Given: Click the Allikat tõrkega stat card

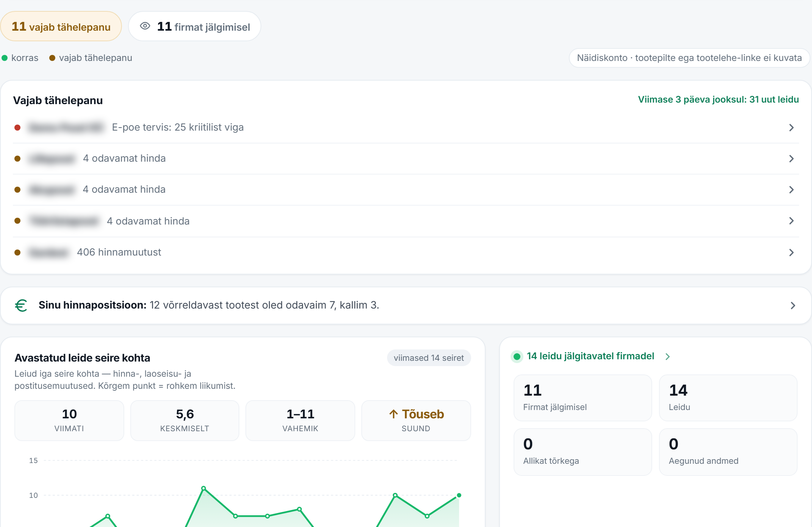Looking at the screenshot, I should pyautogui.click(x=582, y=452).
